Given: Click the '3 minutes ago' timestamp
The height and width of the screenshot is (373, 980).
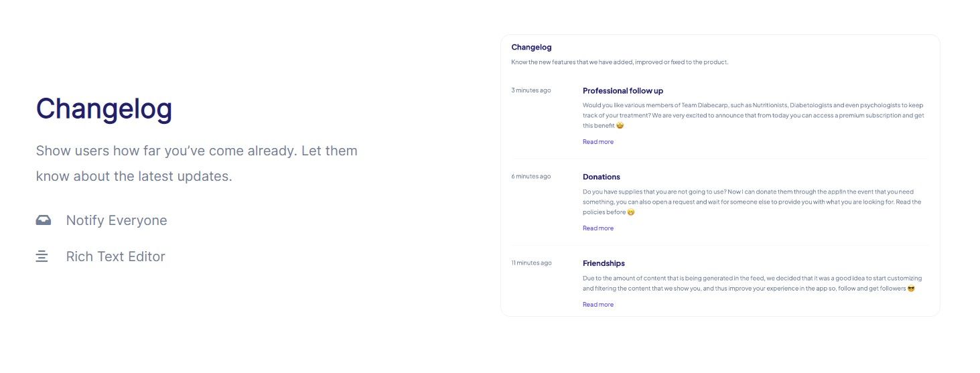Looking at the screenshot, I should [531, 90].
